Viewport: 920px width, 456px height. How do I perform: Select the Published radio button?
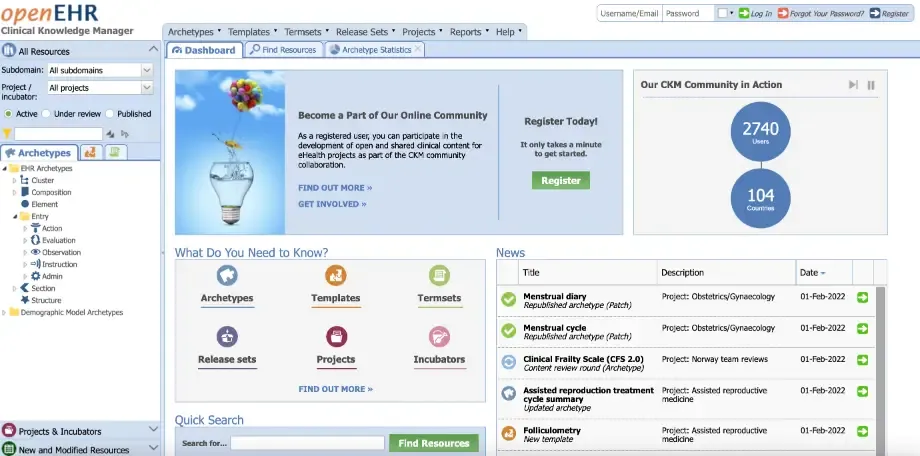pyautogui.click(x=110, y=114)
